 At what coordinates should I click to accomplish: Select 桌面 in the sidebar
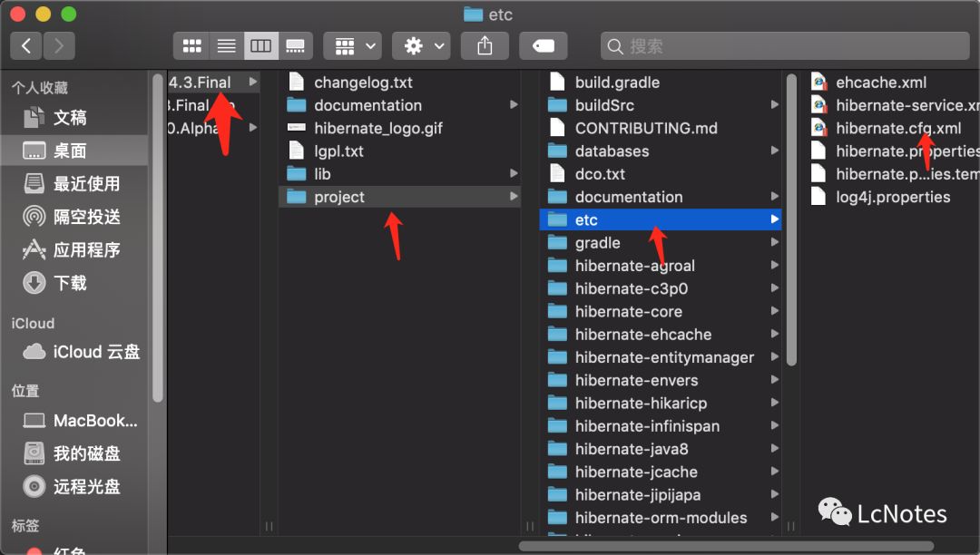tap(75, 151)
